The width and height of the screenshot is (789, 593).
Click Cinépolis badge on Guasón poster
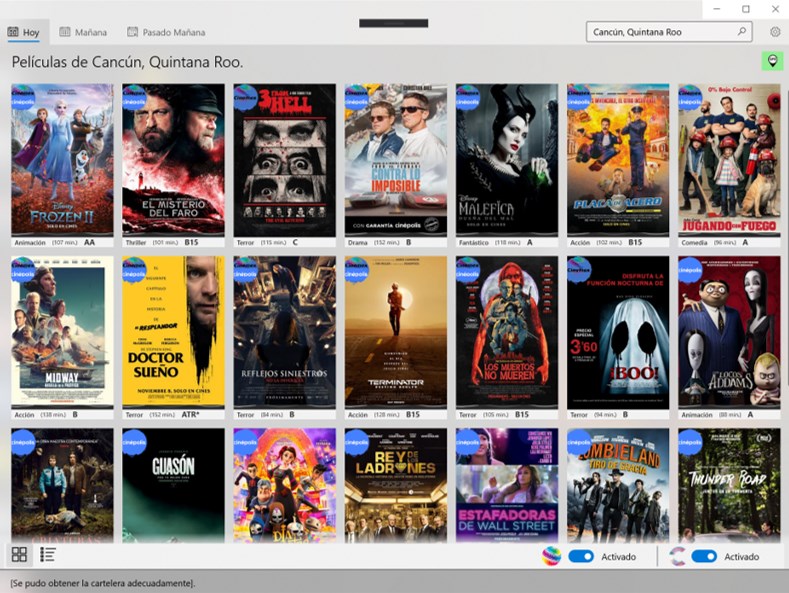(134, 443)
